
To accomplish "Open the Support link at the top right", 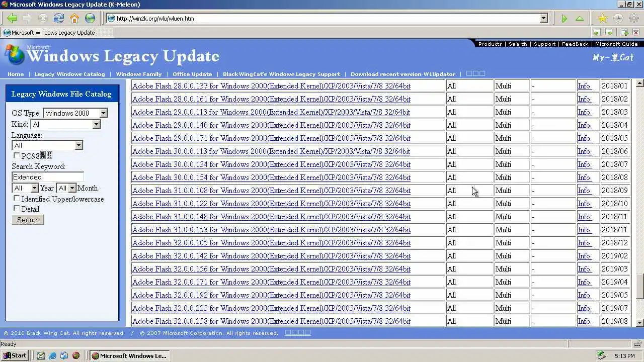I will 544,44.
